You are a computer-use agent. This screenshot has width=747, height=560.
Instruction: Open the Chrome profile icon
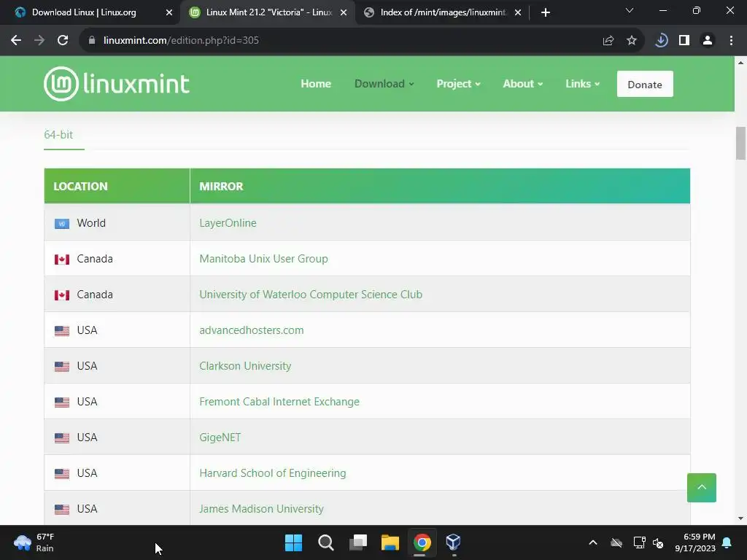click(x=708, y=41)
